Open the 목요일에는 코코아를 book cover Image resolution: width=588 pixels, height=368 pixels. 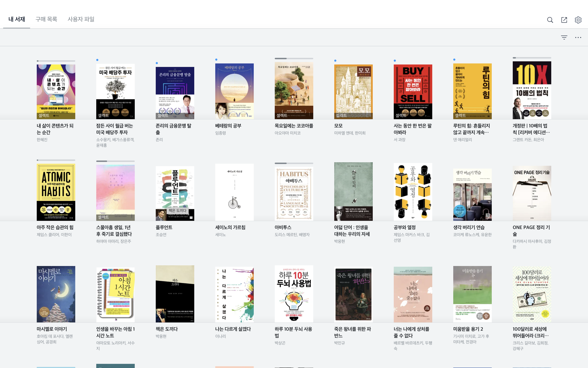(x=294, y=91)
